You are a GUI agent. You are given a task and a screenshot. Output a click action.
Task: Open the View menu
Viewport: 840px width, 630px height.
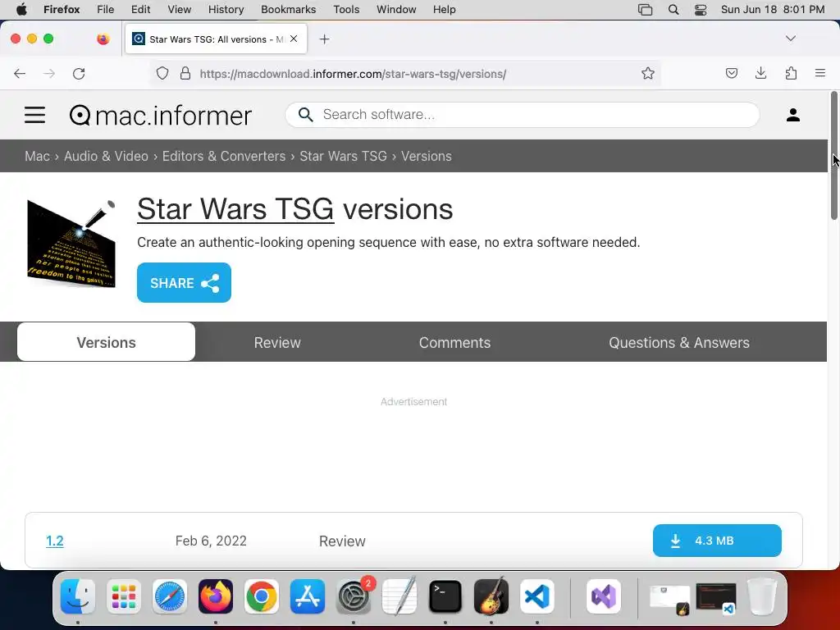(x=179, y=9)
